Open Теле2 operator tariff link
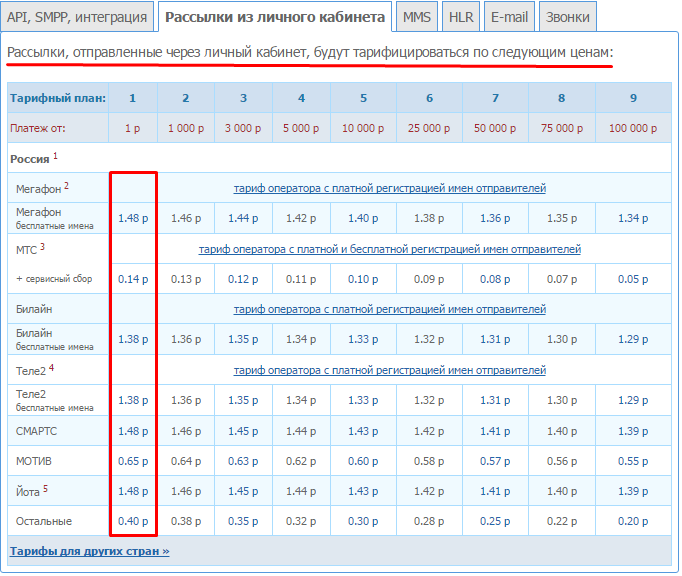Screen dimensions: 682x576 (390, 370)
